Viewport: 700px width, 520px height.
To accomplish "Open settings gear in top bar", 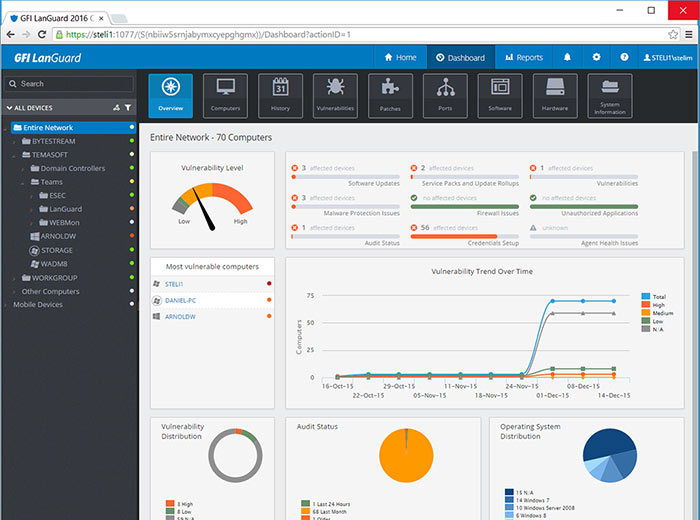I will point(596,57).
